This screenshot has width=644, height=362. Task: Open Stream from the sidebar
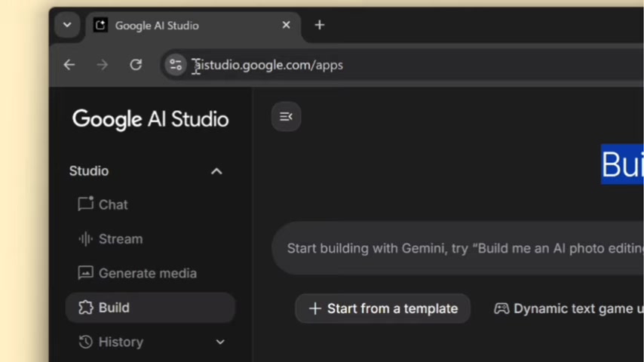pos(120,239)
